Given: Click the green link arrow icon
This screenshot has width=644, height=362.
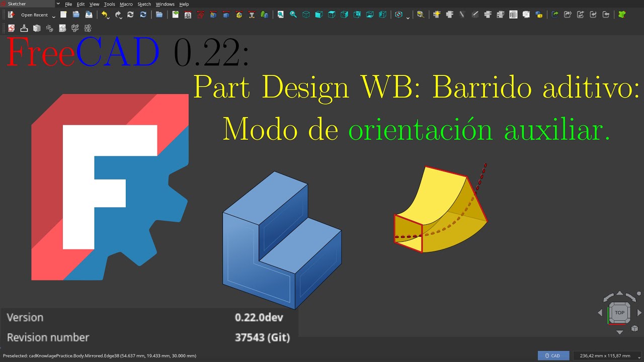Looking at the screenshot, I should point(555,15).
